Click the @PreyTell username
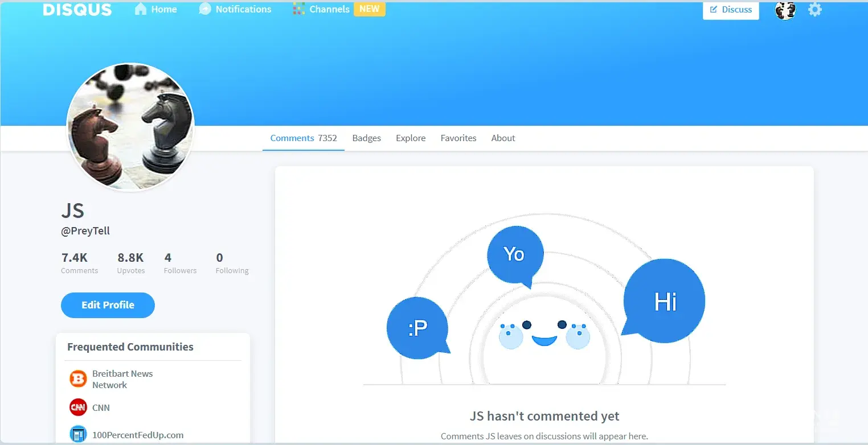The image size is (868, 445). click(x=85, y=231)
